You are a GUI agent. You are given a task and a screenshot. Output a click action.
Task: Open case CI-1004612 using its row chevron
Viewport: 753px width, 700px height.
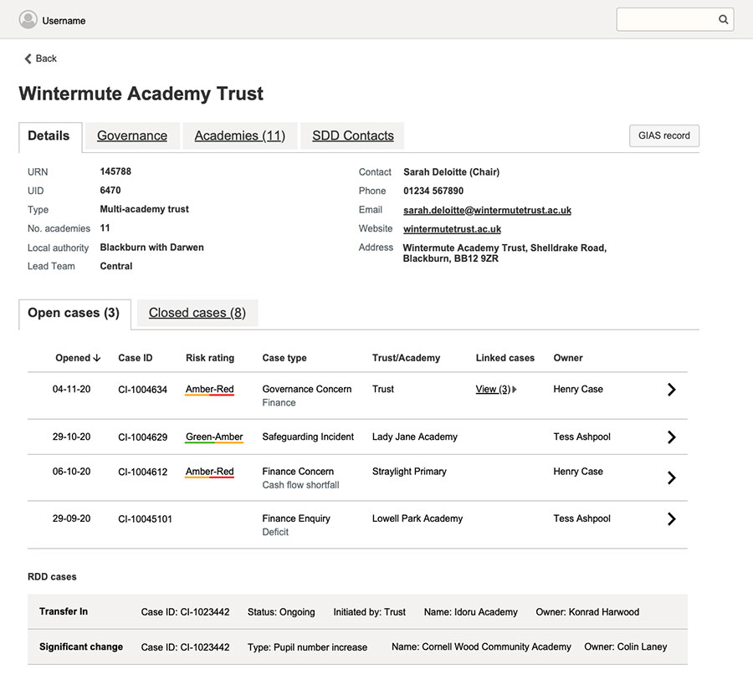point(671,478)
